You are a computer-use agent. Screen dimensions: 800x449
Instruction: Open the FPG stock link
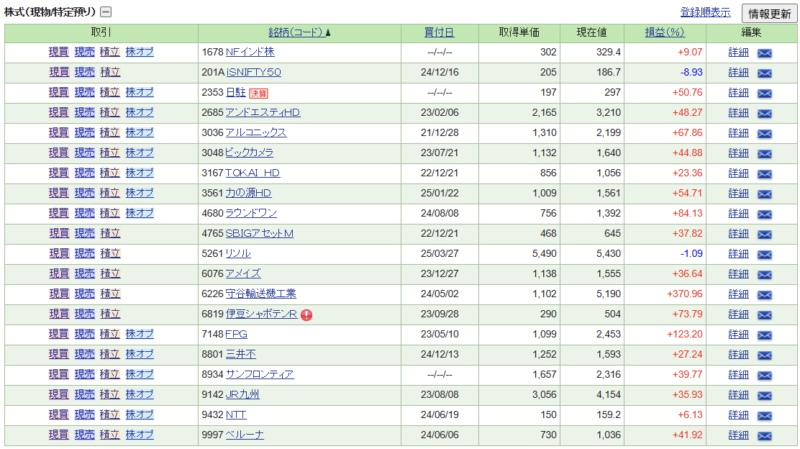click(236, 334)
